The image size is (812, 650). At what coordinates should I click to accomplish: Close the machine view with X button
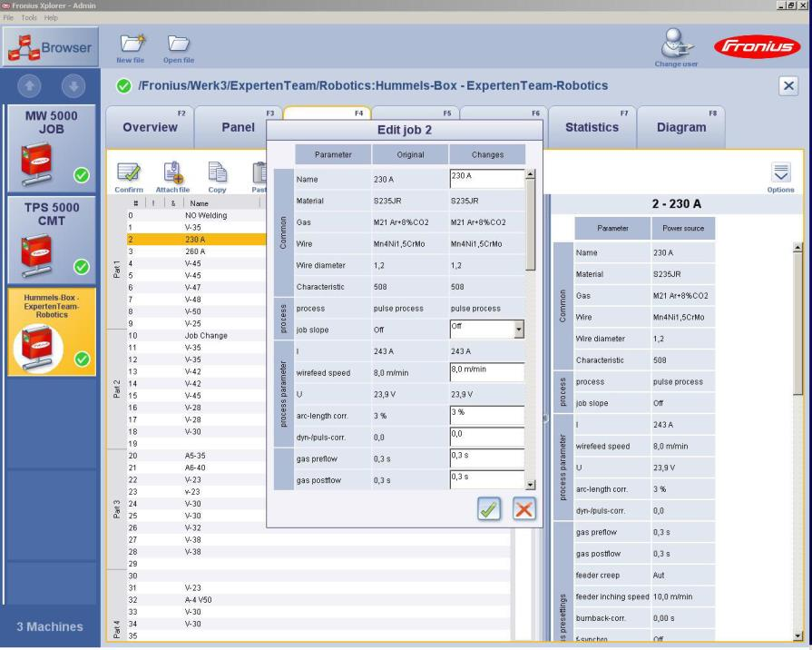(788, 85)
